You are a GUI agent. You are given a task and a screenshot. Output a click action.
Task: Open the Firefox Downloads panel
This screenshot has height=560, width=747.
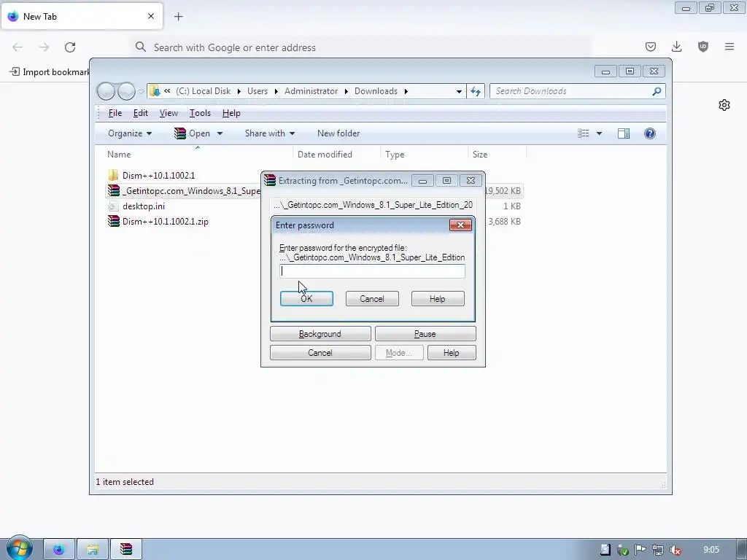[676, 47]
